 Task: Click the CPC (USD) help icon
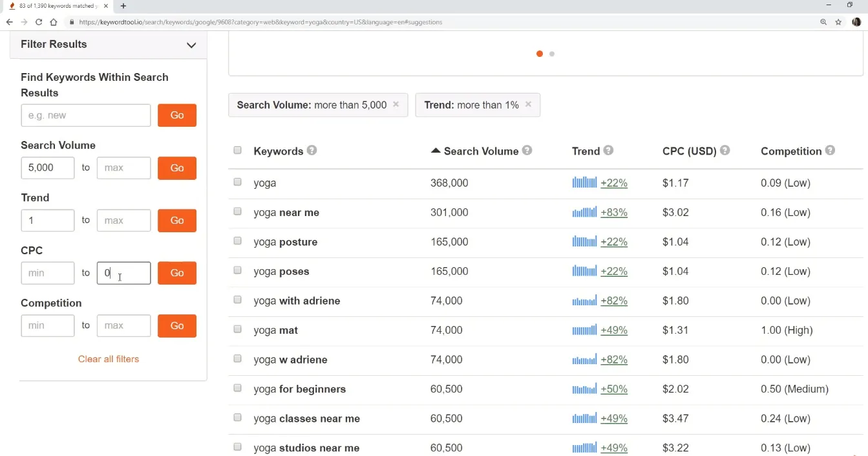pos(725,151)
